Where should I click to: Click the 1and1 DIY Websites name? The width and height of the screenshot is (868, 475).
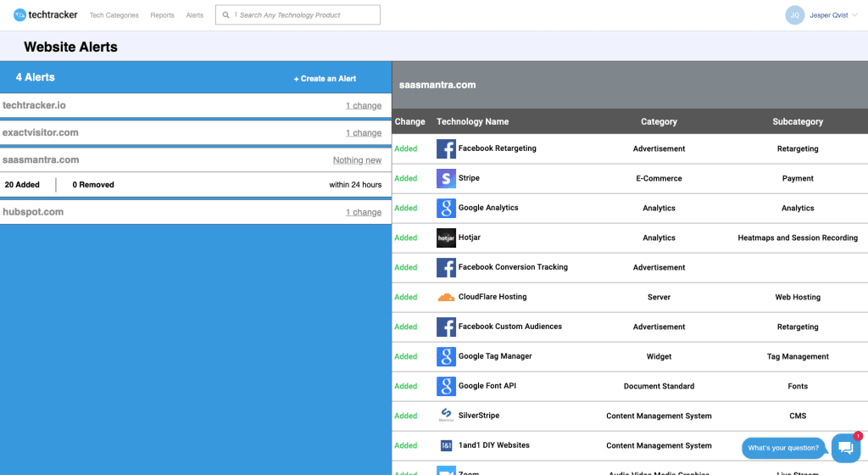click(x=494, y=445)
